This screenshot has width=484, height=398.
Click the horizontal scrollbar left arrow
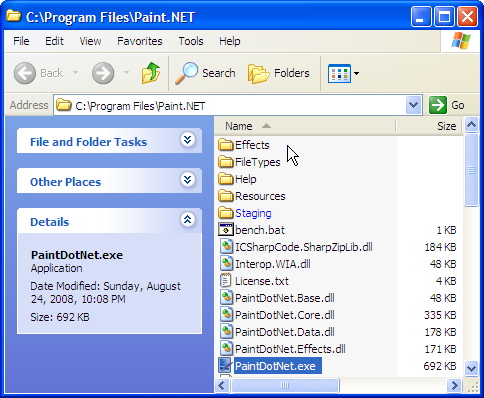pos(222,385)
